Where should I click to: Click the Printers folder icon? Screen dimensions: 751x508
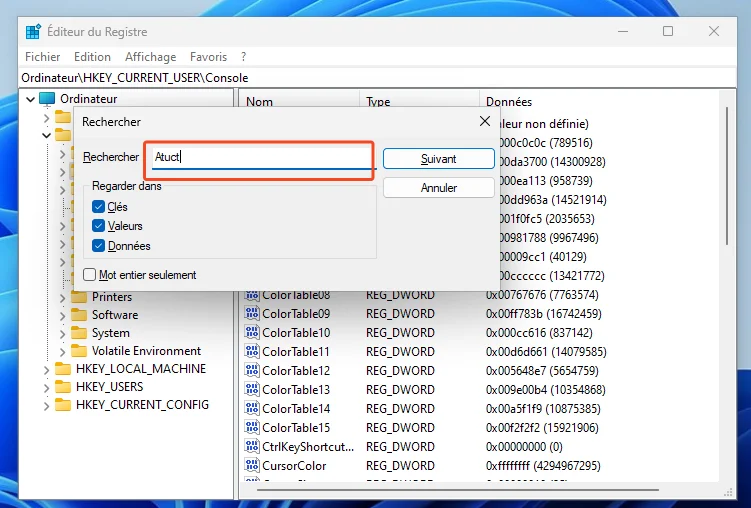[x=79, y=297]
